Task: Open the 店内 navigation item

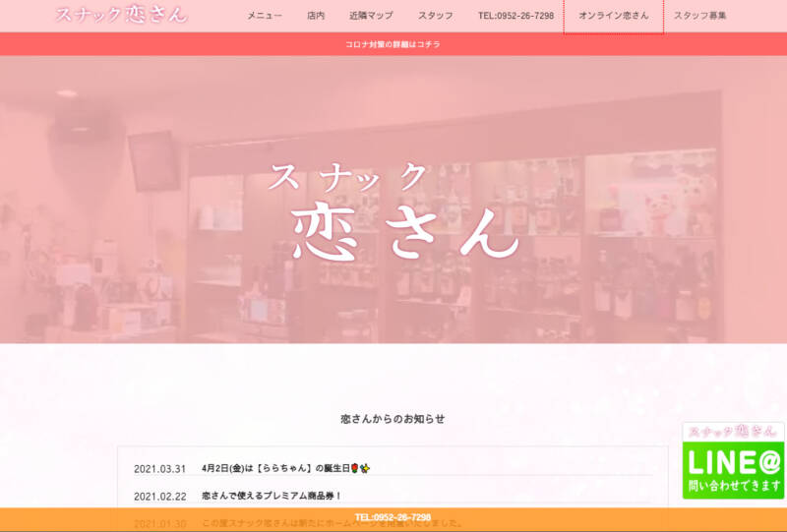Action: 316,16
